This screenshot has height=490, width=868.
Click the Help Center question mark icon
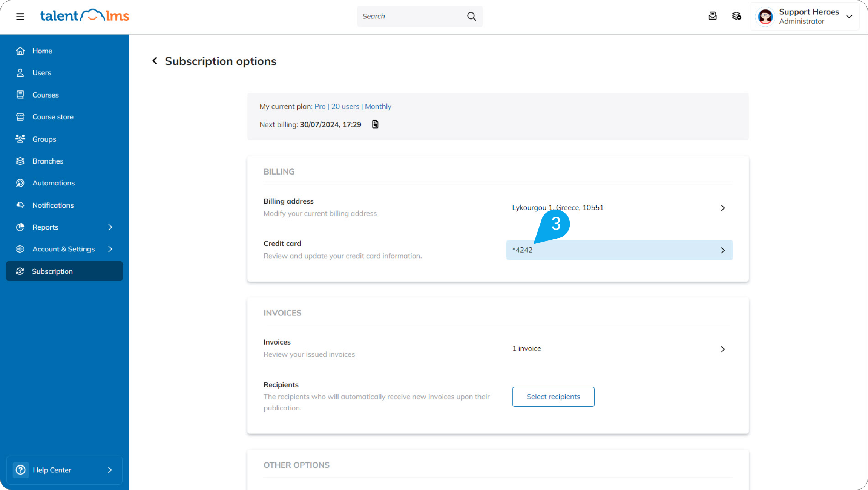(21, 470)
